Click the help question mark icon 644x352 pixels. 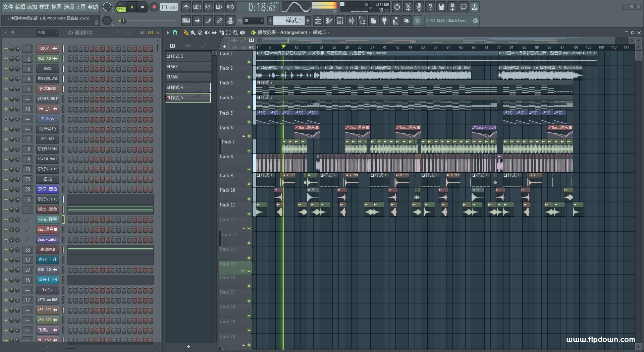(x=430, y=7)
